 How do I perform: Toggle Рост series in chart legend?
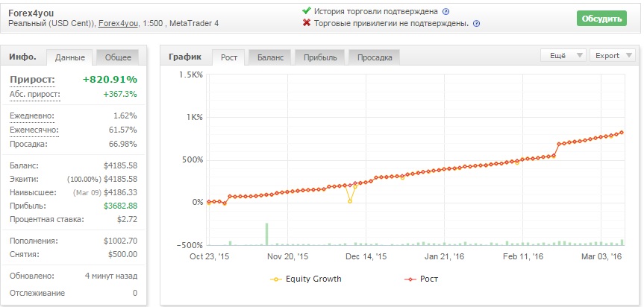pos(422,279)
